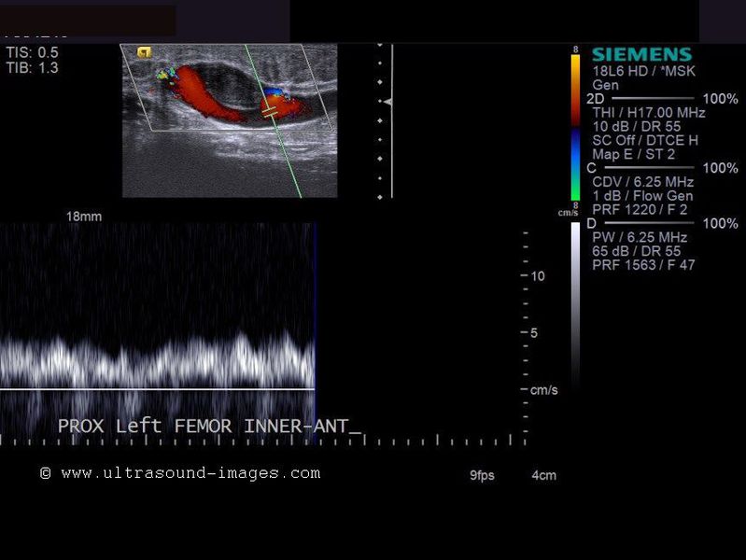Click the Doppler sample gate on the green cursor line
This screenshot has width=746, height=560.
271,110
